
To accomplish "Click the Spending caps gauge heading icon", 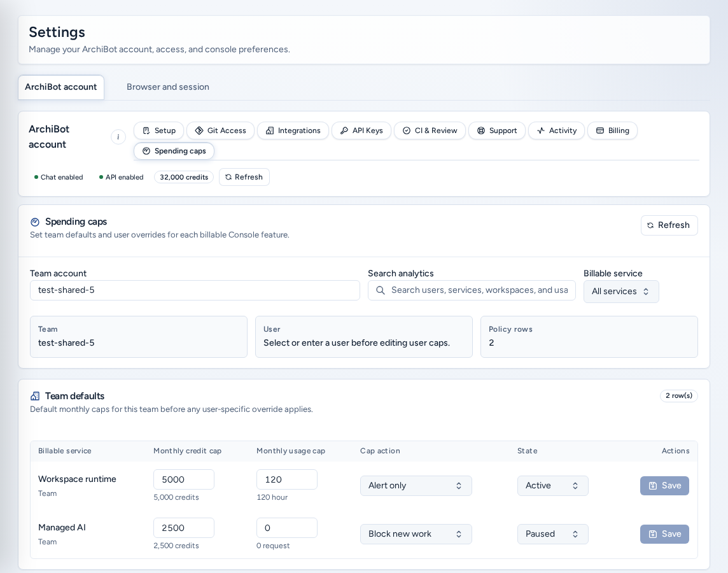I will pos(35,222).
